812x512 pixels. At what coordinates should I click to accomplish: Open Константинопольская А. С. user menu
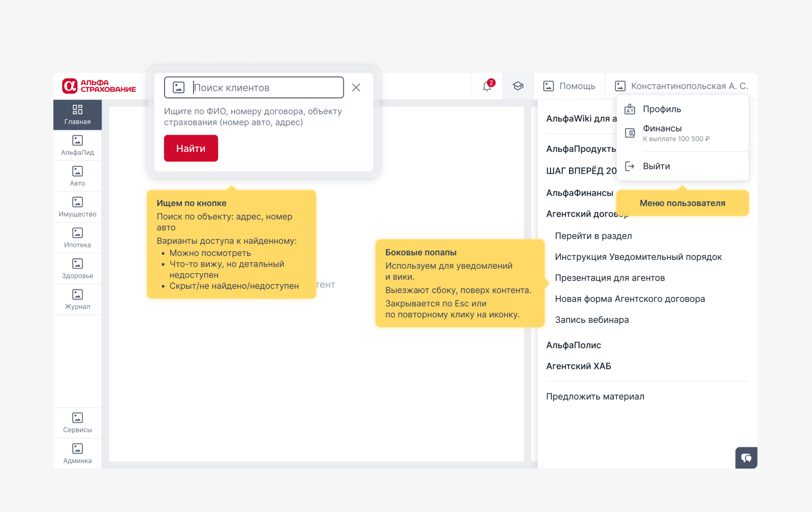click(x=681, y=86)
